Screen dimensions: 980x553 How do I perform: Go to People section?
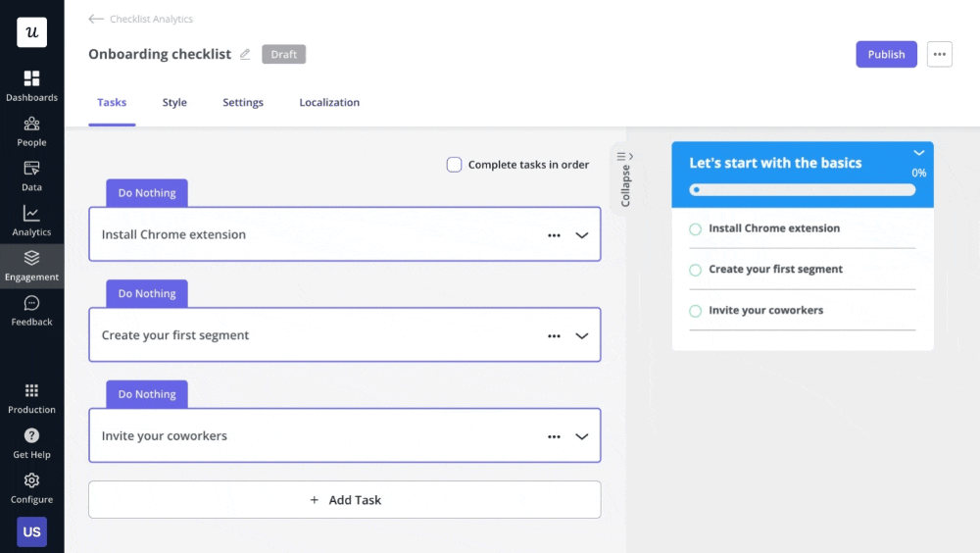pyautogui.click(x=31, y=124)
